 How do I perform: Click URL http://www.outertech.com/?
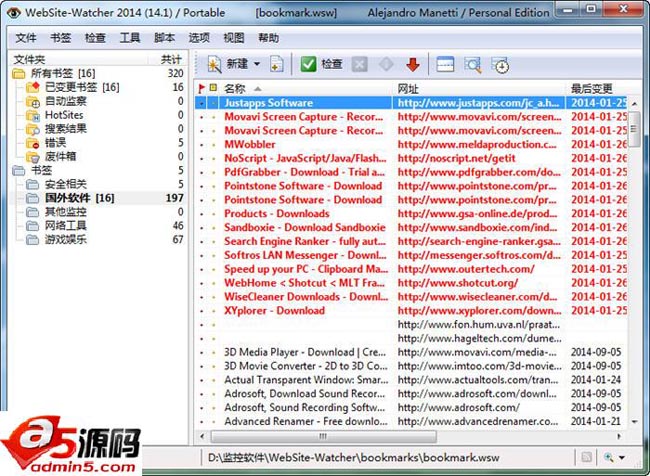coord(466,269)
